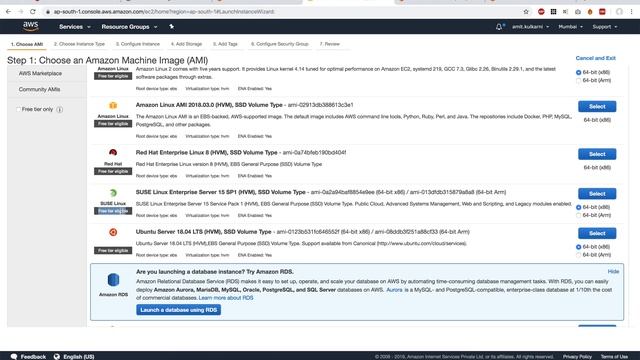Click the Amazon Linux AMI 2018.03.0 logo
640x360 pixels.
[x=113, y=105]
